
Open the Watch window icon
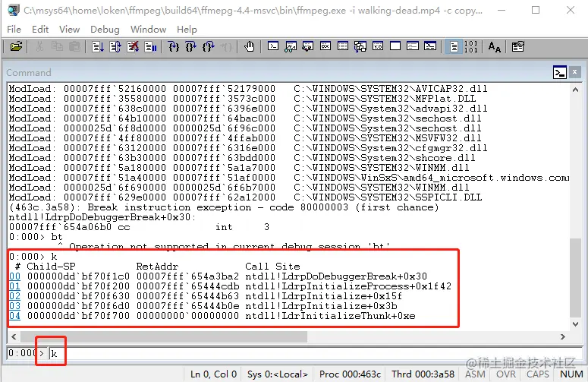(x=291, y=46)
